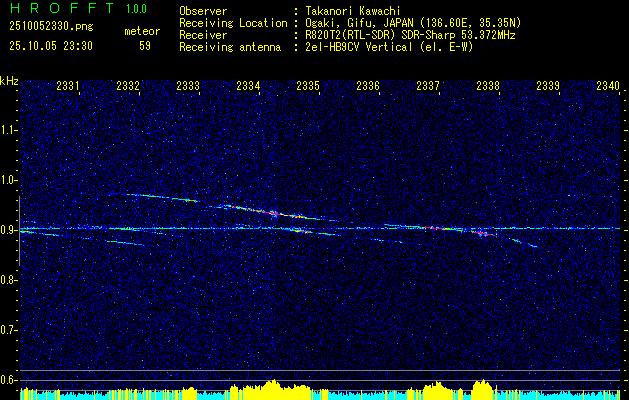629x400 pixels.
Task: Click the gray vertical range bar at left axis
Action: click(x=19, y=231)
